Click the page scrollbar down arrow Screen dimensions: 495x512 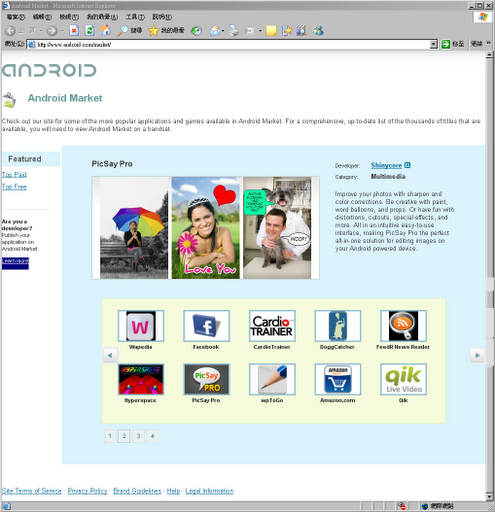[489, 497]
